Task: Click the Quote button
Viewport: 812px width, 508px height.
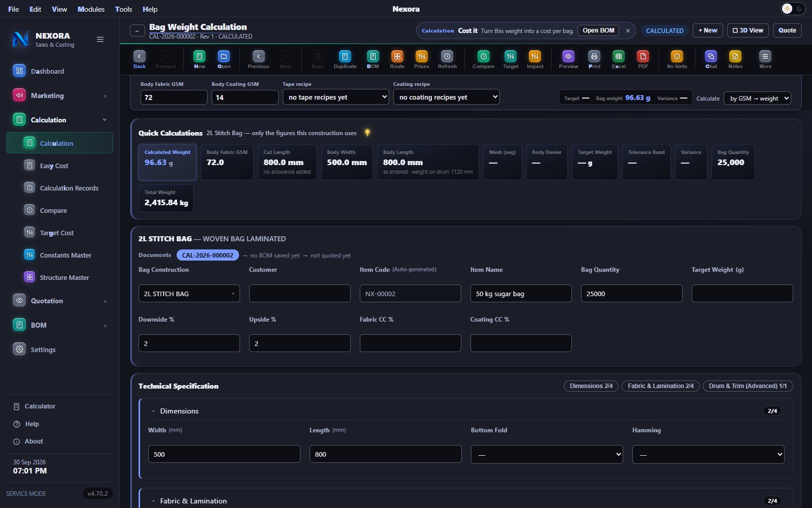Action: [x=787, y=30]
